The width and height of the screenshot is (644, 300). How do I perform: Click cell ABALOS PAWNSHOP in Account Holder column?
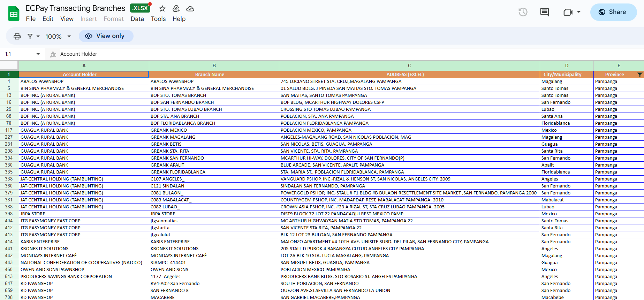coord(84,82)
